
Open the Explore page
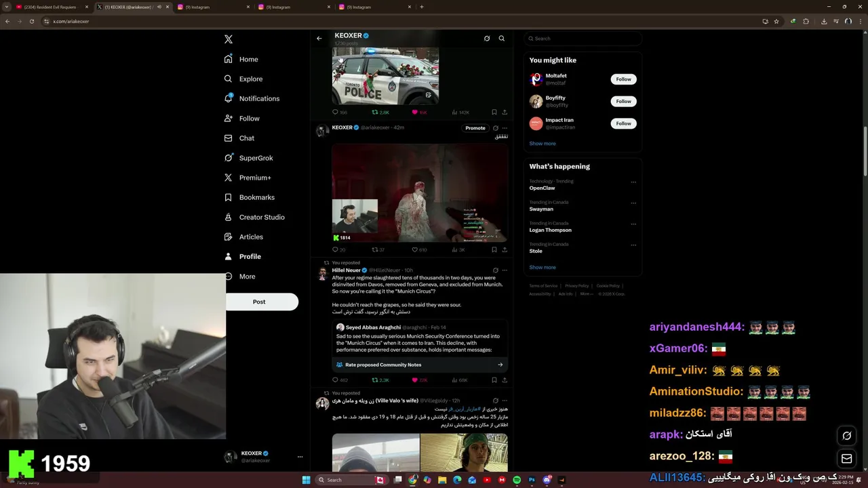tap(243, 79)
